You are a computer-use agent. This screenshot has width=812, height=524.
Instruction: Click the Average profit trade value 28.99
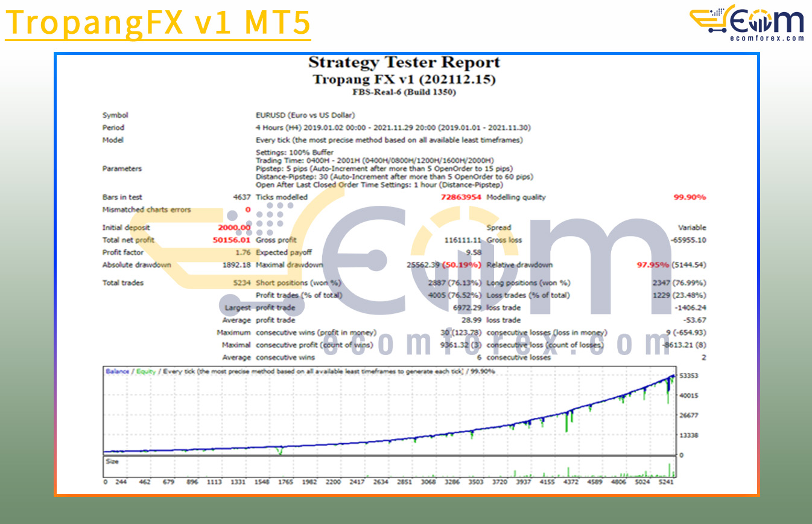coord(471,321)
